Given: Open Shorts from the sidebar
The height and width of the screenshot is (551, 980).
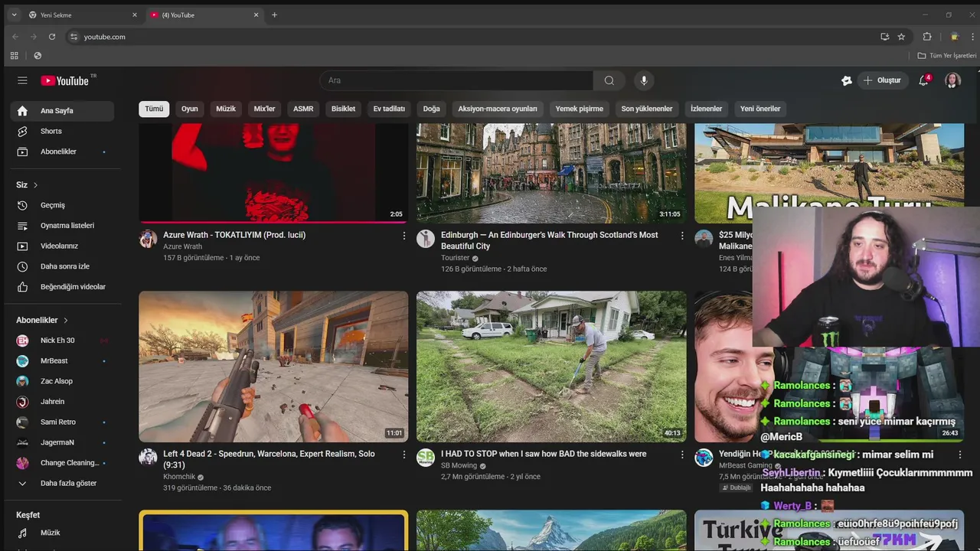Looking at the screenshot, I should (62, 131).
